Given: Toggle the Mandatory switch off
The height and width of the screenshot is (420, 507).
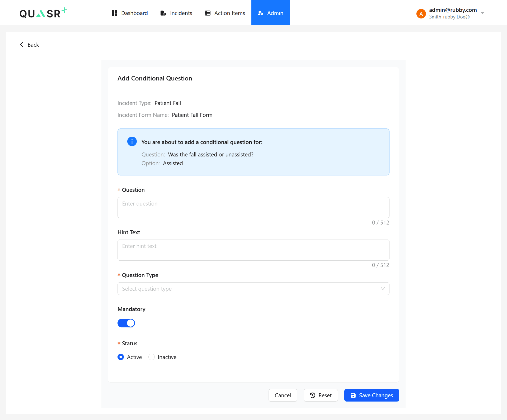Looking at the screenshot, I should pyautogui.click(x=126, y=323).
